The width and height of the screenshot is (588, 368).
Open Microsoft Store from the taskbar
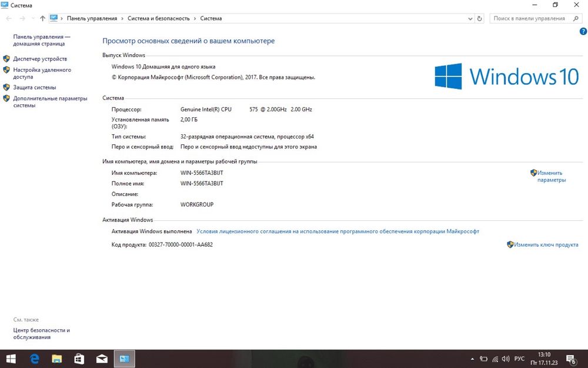click(x=79, y=359)
